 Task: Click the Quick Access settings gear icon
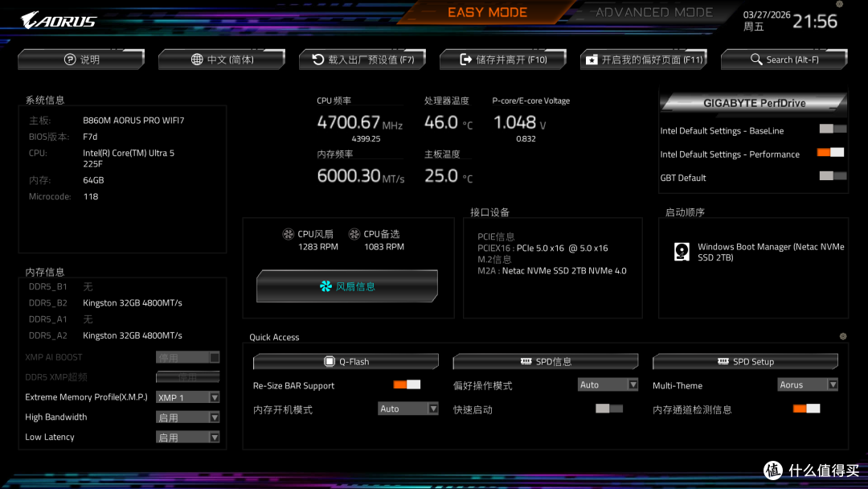click(x=843, y=336)
